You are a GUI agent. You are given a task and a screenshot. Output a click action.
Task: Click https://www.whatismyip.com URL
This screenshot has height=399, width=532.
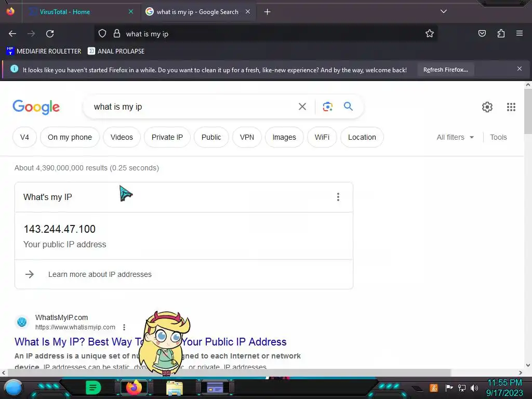click(75, 327)
